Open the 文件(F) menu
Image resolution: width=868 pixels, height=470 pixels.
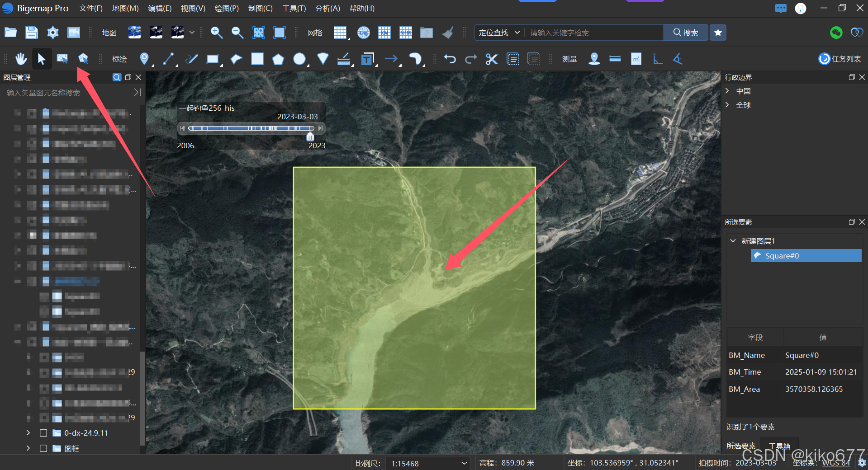pyautogui.click(x=90, y=8)
